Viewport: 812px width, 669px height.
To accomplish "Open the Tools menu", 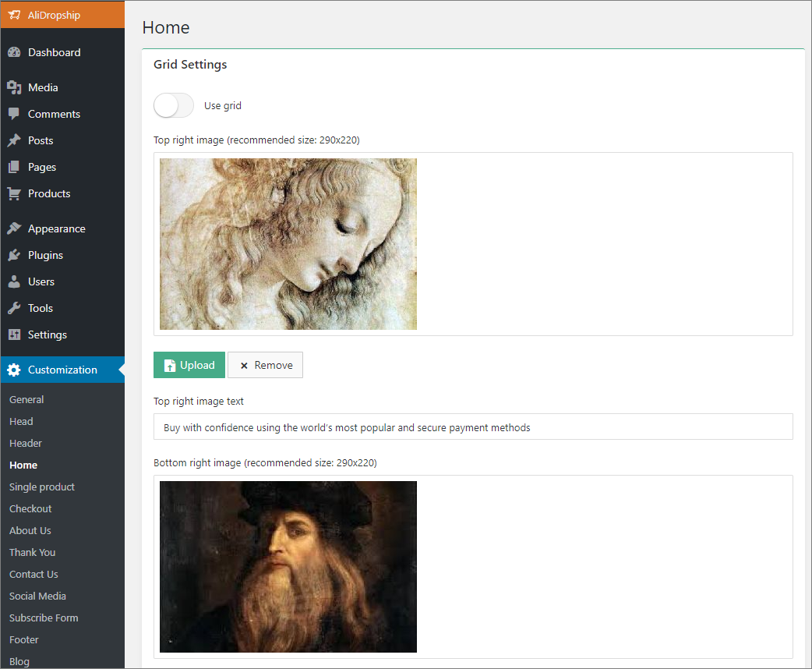I will [62, 308].
